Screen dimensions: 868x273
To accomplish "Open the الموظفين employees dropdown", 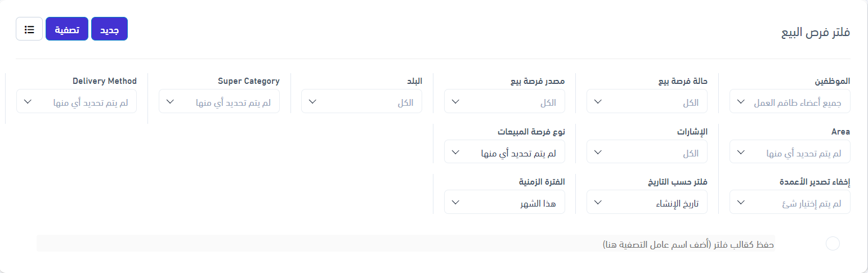I will (789, 101).
